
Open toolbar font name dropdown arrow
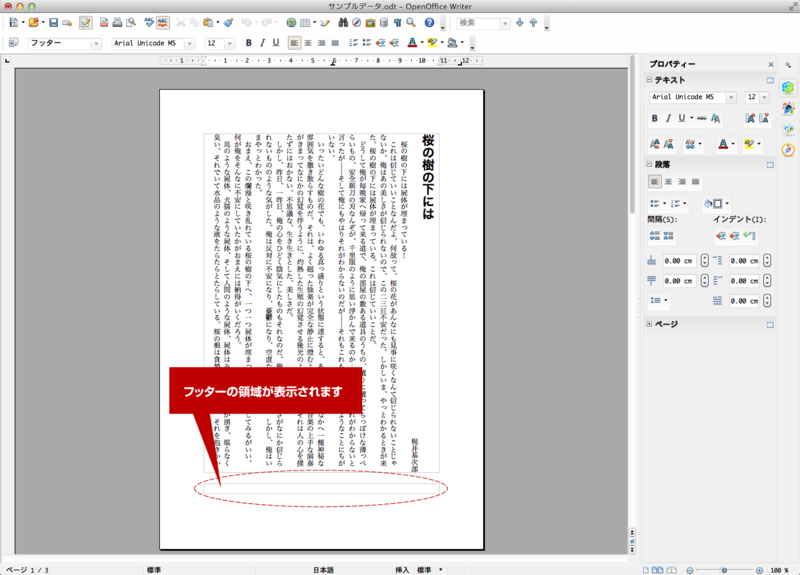(190, 43)
